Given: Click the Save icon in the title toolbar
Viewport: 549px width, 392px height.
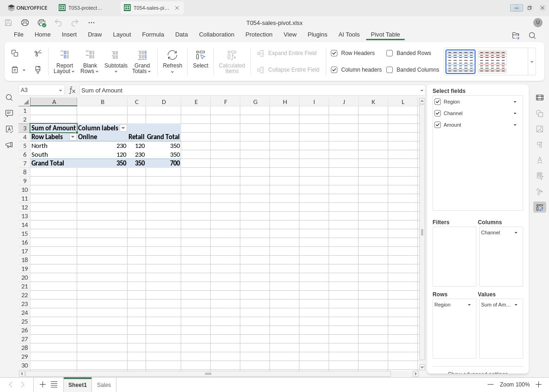Looking at the screenshot, I should tap(8, 23).
